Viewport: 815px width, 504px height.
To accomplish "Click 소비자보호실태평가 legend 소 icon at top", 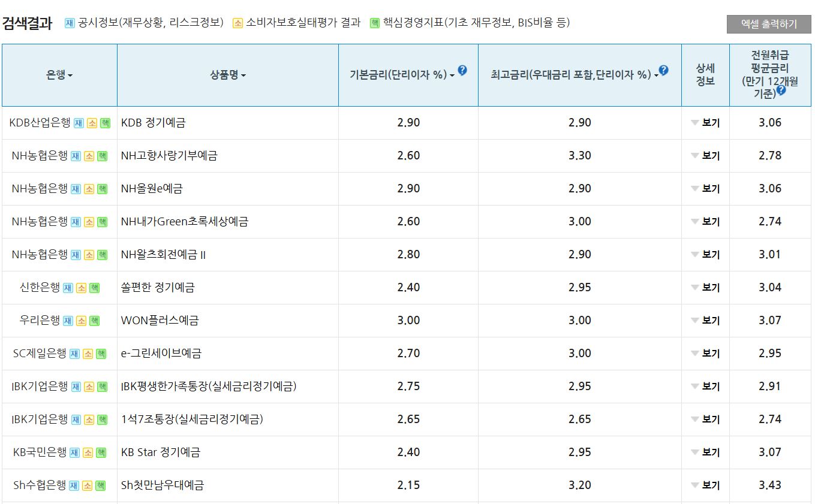I will (237, 23).
